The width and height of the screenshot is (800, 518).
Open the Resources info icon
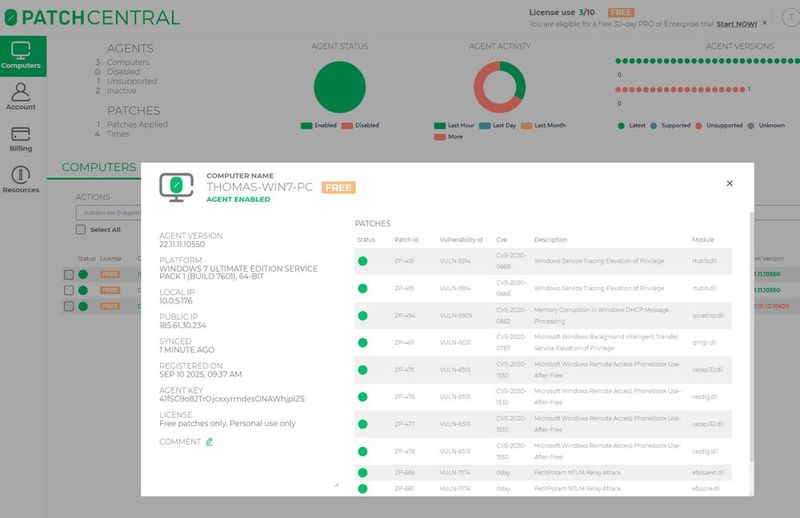[20, 180]
